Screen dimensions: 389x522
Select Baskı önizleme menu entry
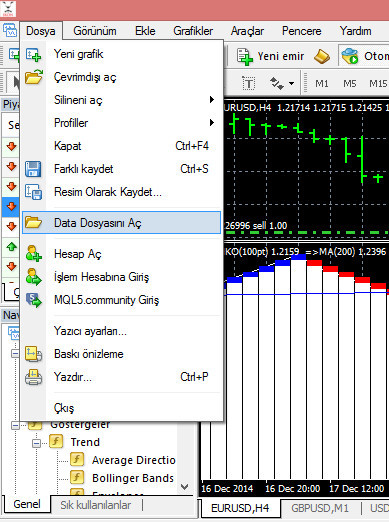pos(121,354)
